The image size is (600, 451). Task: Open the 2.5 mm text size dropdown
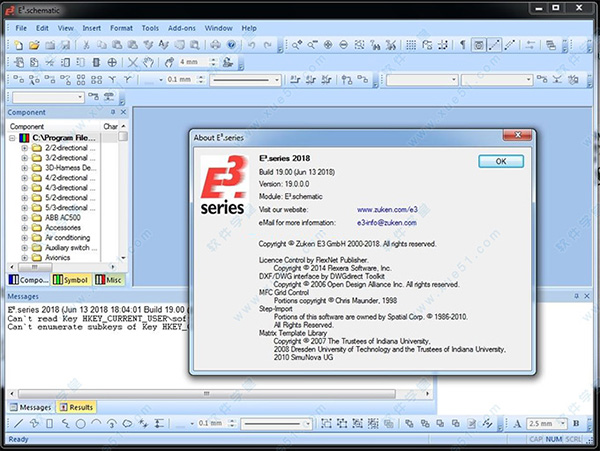(x=562, y=423)
